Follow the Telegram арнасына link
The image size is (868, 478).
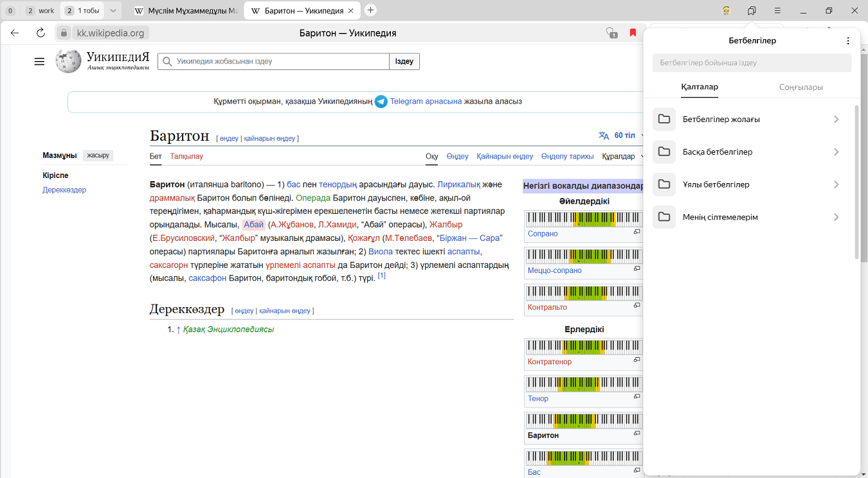(425, 102)
